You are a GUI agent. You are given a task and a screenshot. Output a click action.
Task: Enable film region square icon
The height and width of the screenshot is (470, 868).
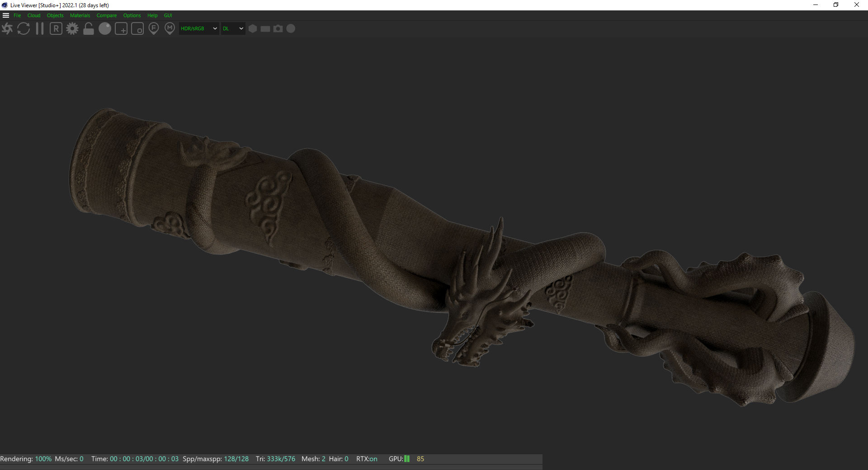click(x=137, y=29)
